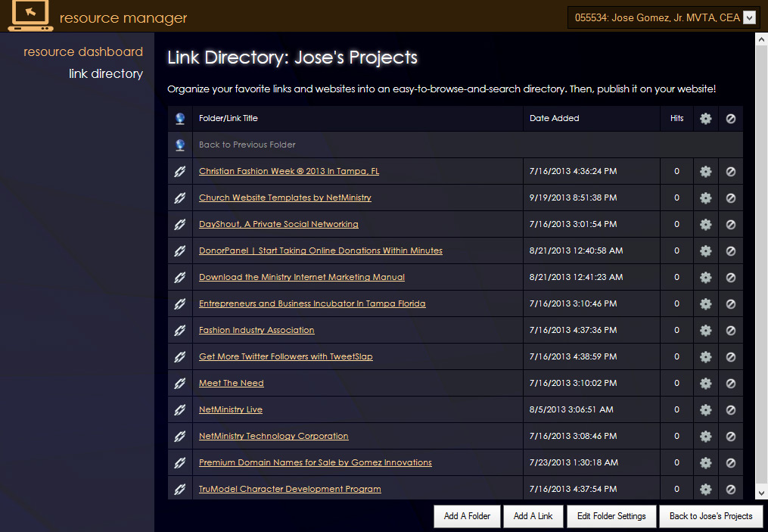This screenshot has height=532, width=768.
Task: Disable the Premium Domain Names link
Action: [x=730, y=462]
